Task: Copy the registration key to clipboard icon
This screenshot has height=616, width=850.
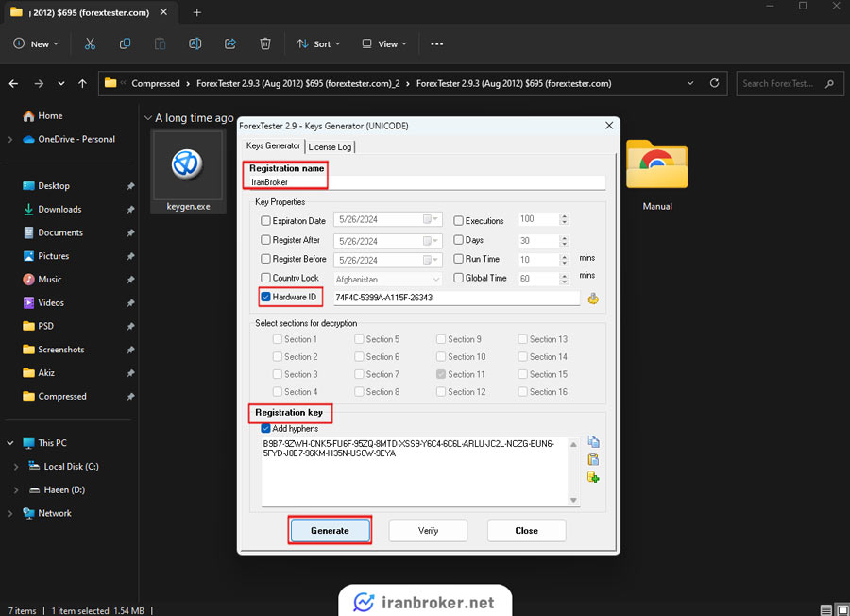Action: click(594, 442)
